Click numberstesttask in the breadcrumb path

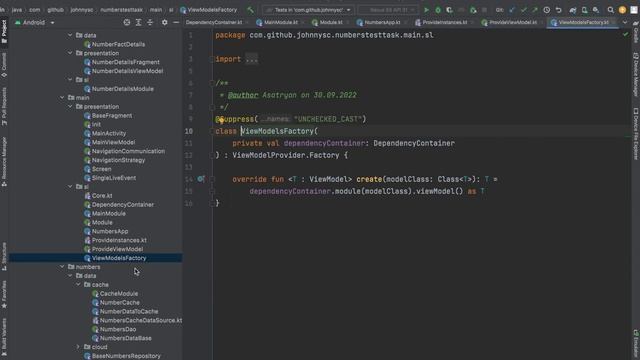click(121, 10)
